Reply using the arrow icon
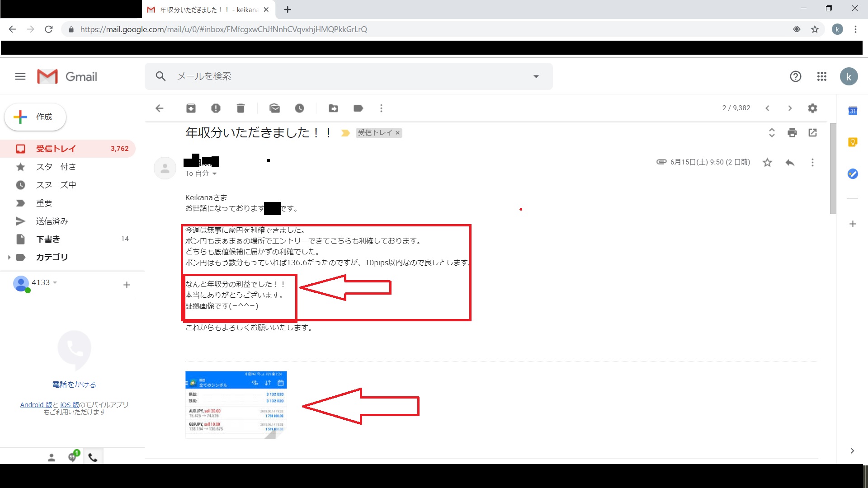The height and width of the screenshot is (488, 868). point(790,162)
